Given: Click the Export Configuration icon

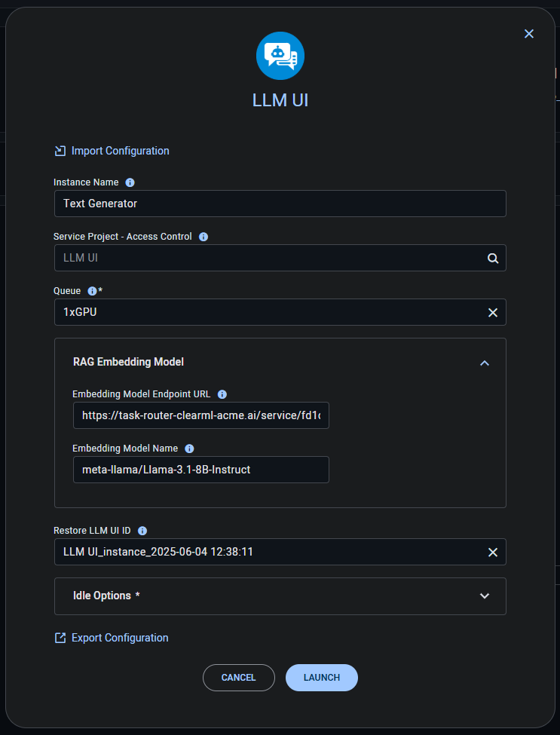Looking at the screenshot, I should click(x=60, y=637).
